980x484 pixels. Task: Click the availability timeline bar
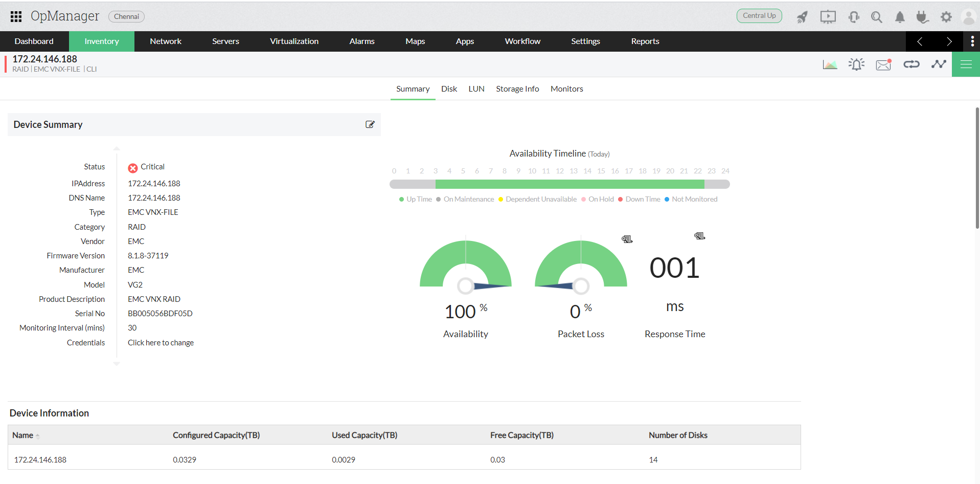(560, 184)
